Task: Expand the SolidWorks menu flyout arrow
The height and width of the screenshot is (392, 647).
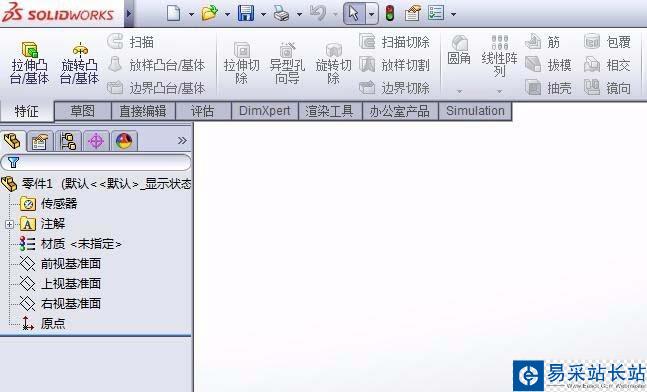Action: [129, 13]
